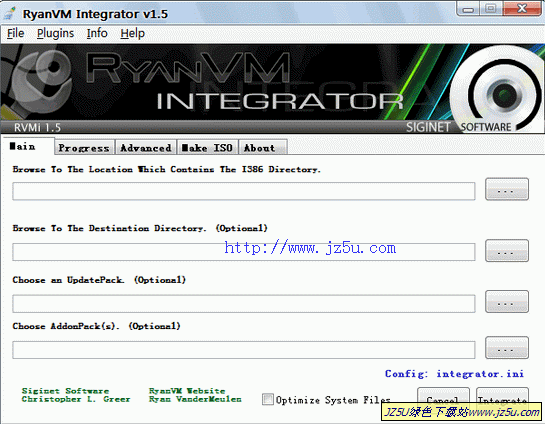Click the Cancel button
545x424 pixels.
click(x=443, y=398)
